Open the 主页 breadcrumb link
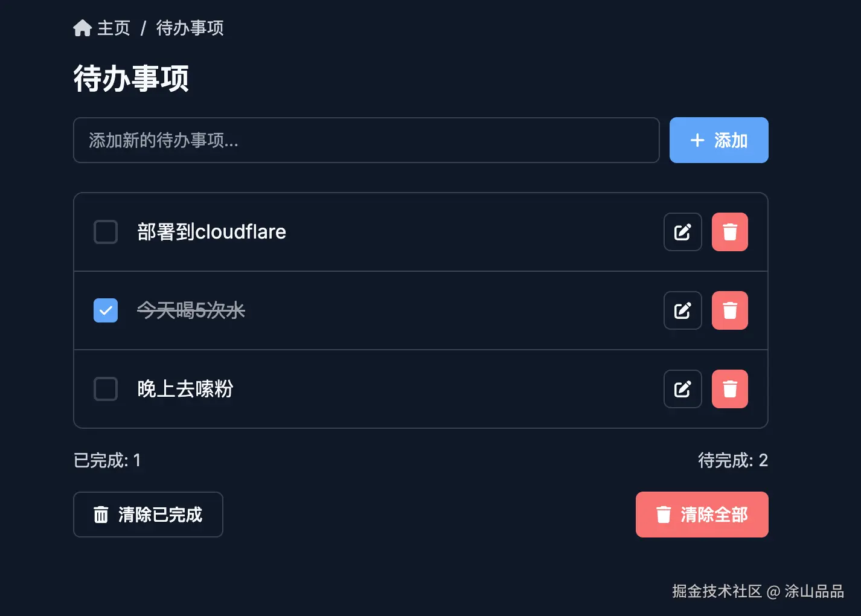861x616 pixels. 114,28
